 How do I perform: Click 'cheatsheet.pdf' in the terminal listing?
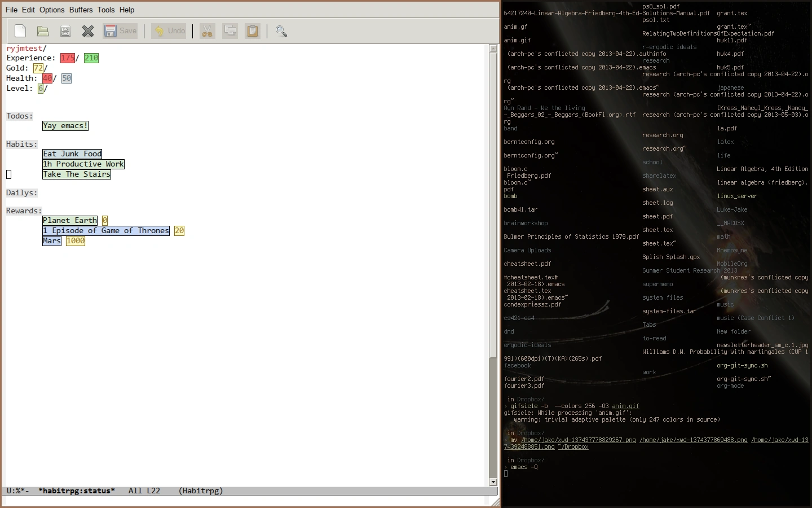tap(527, 264)
